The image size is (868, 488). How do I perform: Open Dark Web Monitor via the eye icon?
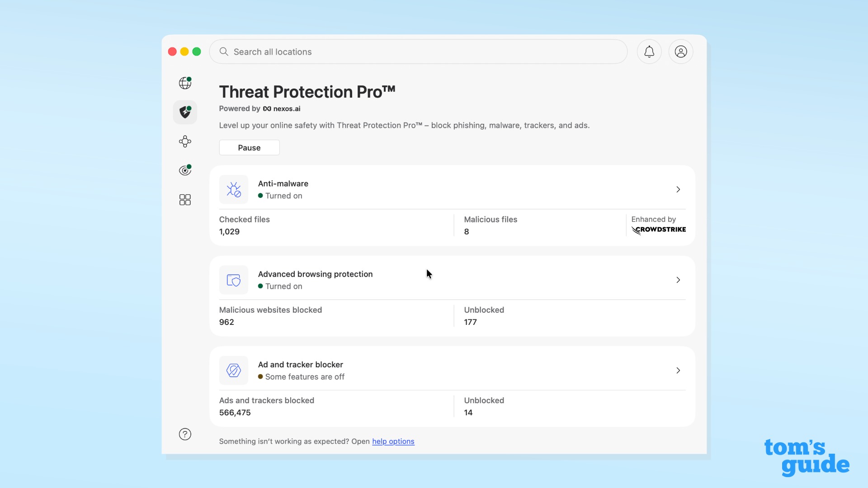click(184, 170)
